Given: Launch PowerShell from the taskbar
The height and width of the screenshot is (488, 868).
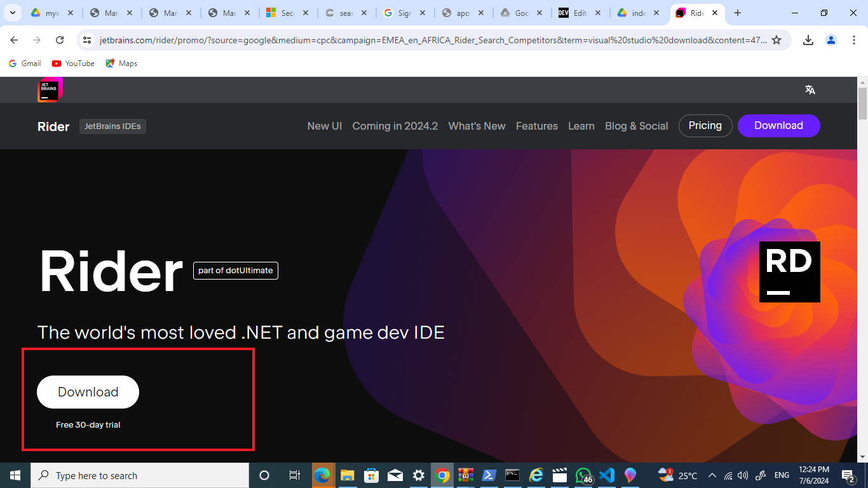Looking at the screenshot, I should (489, 475).
